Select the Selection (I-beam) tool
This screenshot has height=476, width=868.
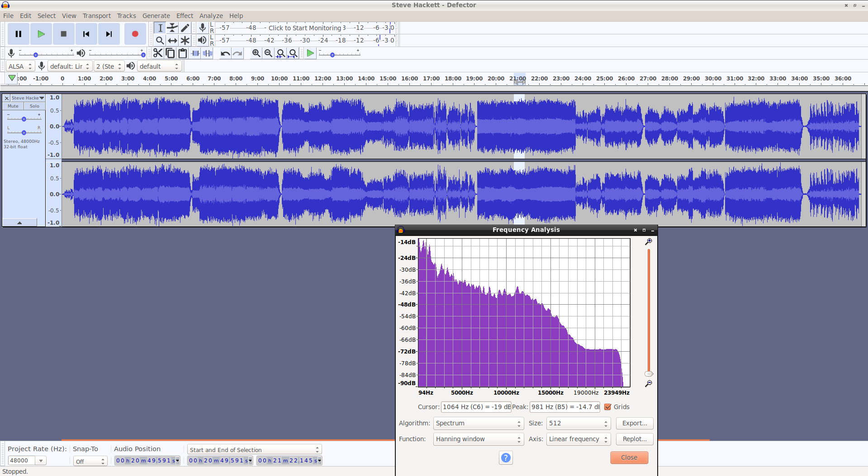pos(160,28)
